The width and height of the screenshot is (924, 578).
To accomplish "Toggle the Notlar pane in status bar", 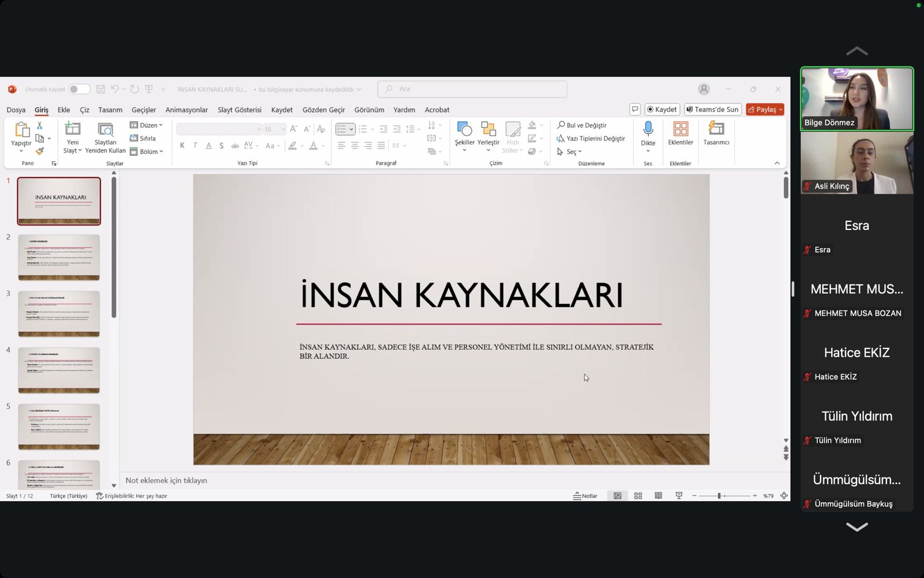I will point(585,496).
